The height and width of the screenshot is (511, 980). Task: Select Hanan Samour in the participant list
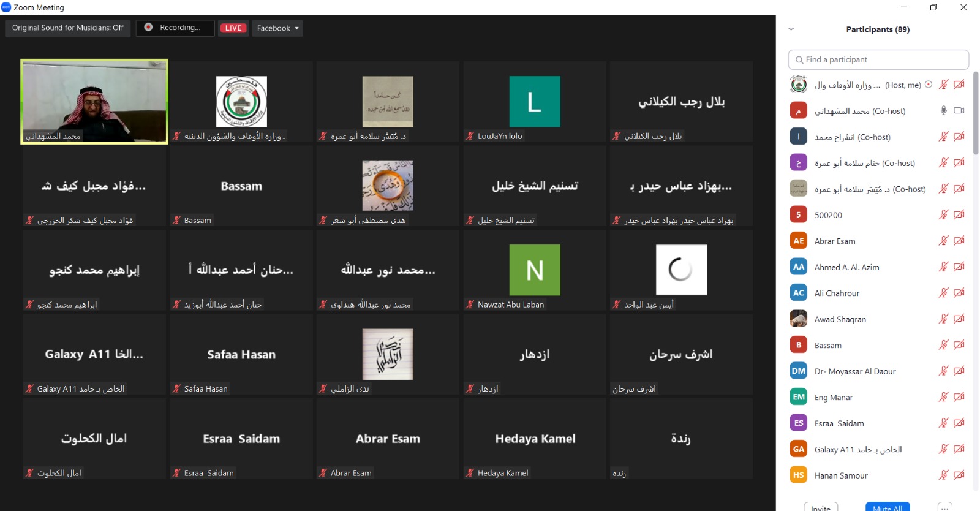[x=841, y=475]
